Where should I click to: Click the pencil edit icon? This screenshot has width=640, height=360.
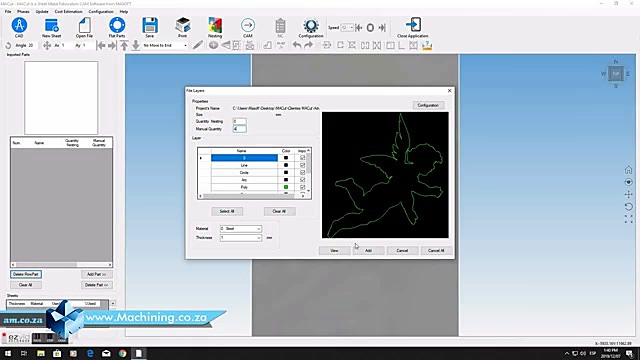198,45
